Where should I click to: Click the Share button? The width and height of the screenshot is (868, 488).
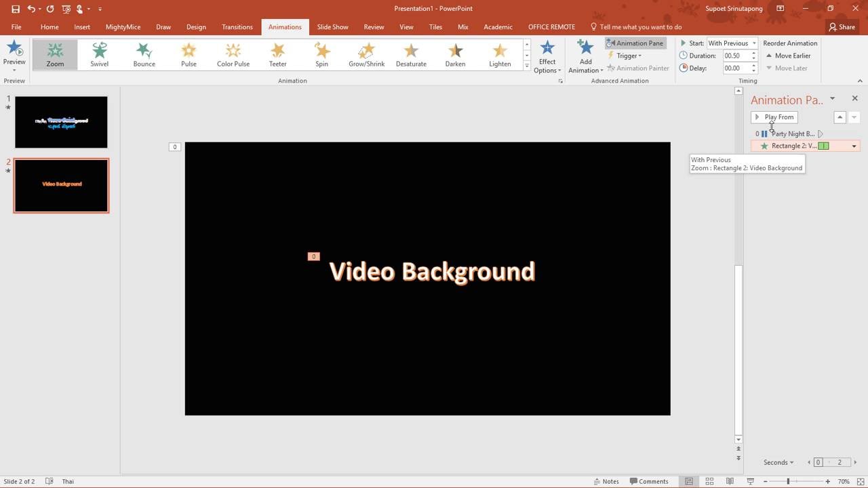[x=842, y=27]
